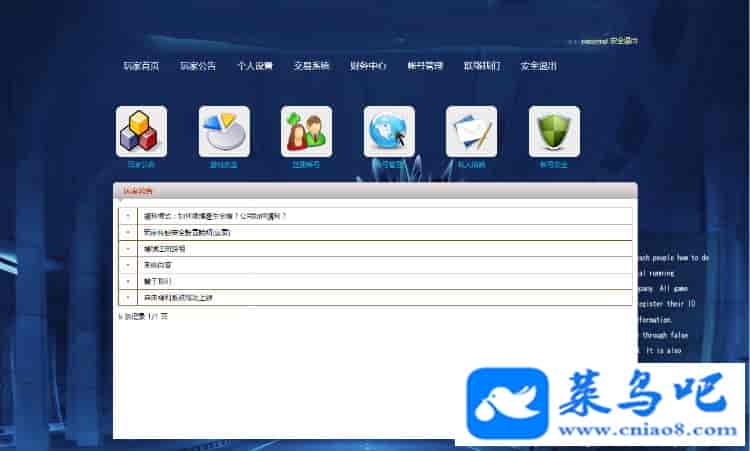750x451 pixels.
Task: Open the two-people register account icon
Action: [x=307, y=132]
